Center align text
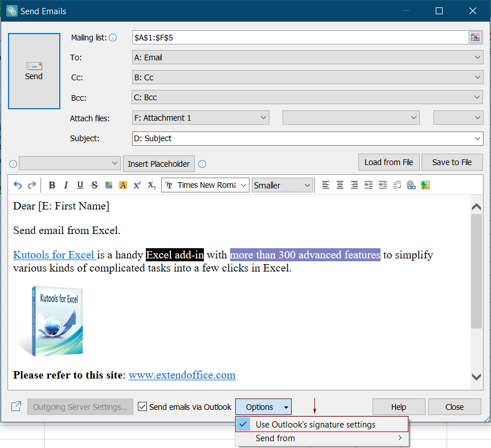This screenshot has width=491, height=448. (340, 185)
